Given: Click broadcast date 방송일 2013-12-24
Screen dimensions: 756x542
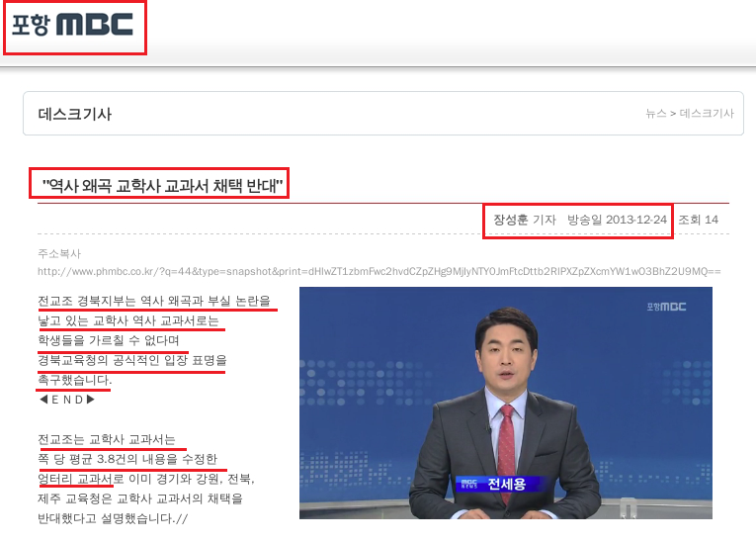Looking at the screenshot, I should pyautogui.click(x=617, y=220).
